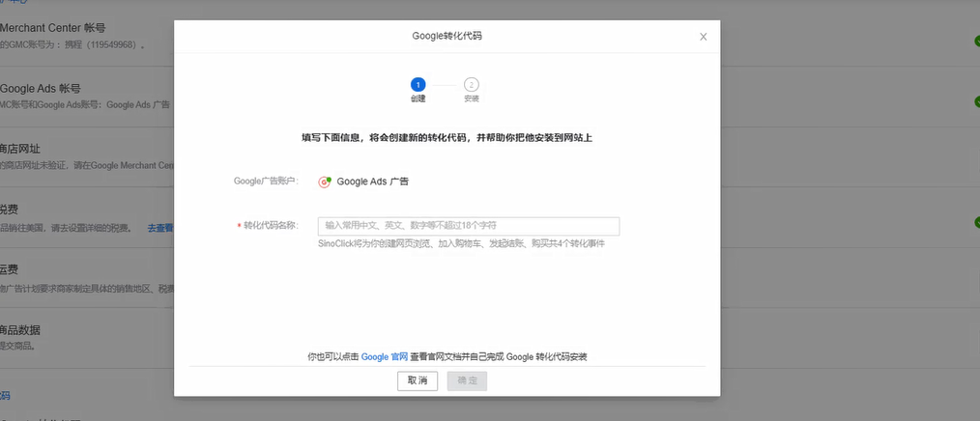
Task: Click the 确定 button
Action: (x=467, y=381)
